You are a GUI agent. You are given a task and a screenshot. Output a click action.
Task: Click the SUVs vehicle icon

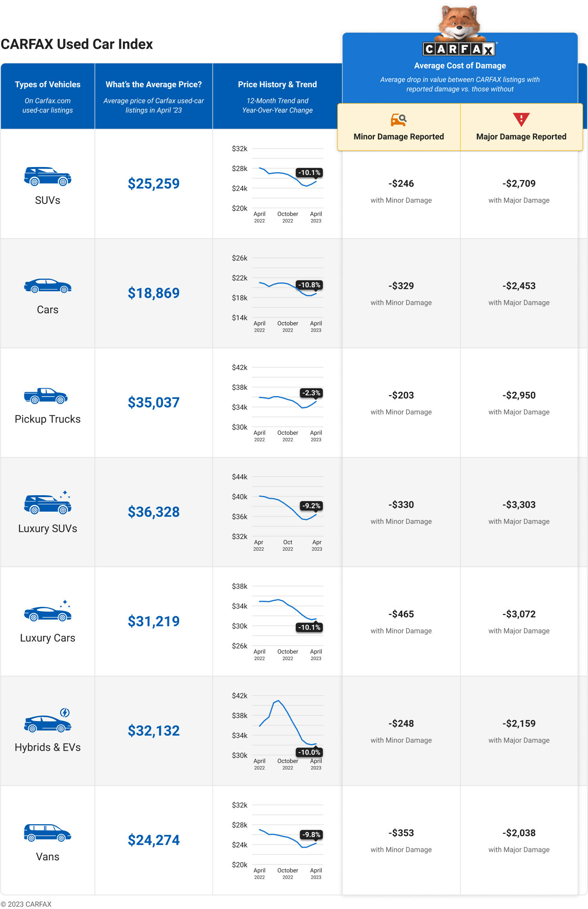tap(48, 176)
